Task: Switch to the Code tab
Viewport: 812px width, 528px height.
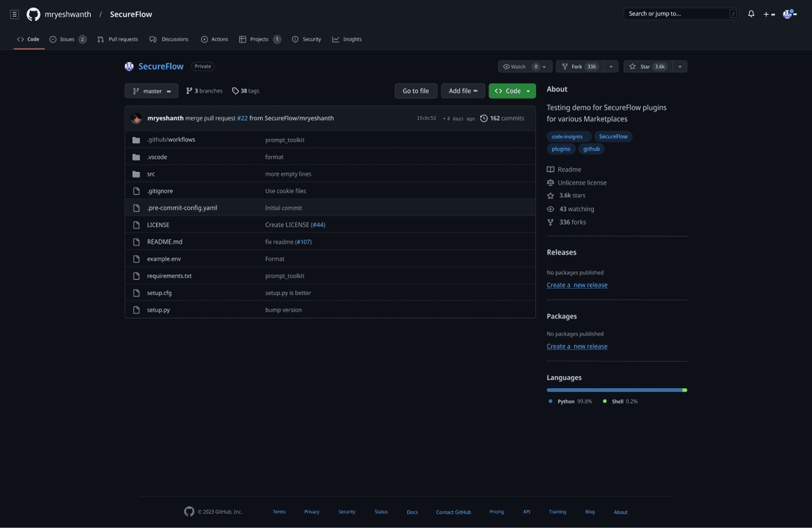Action: (x=29, y=39)
